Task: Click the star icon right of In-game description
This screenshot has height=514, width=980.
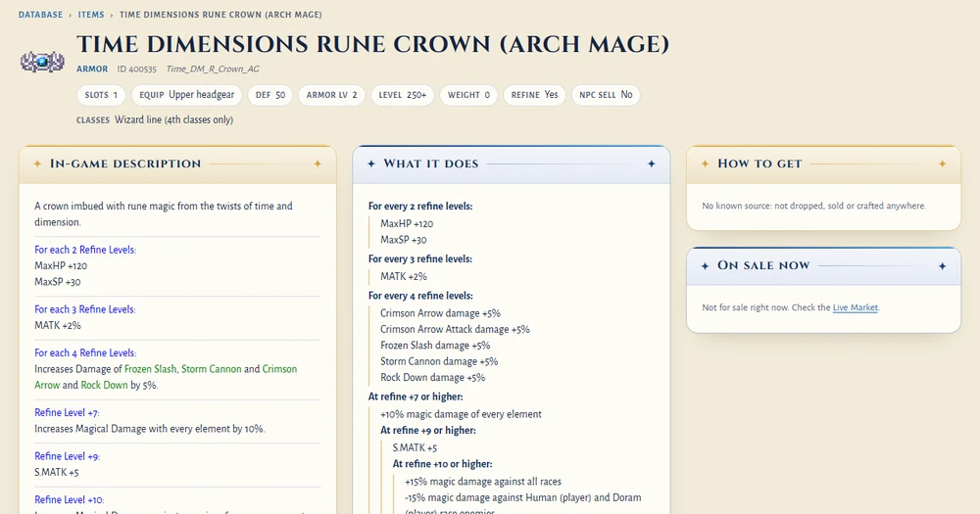Action: (x=318, y=164)
